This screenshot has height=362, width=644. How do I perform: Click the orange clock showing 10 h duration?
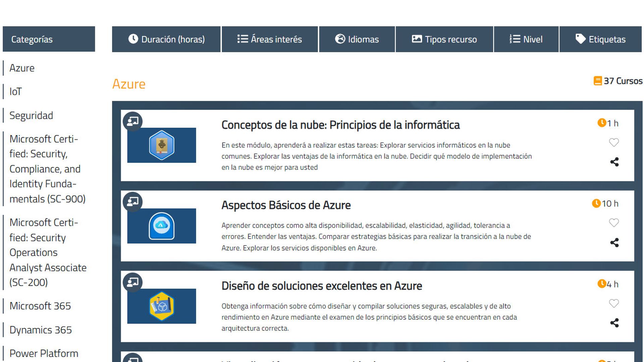596,203
